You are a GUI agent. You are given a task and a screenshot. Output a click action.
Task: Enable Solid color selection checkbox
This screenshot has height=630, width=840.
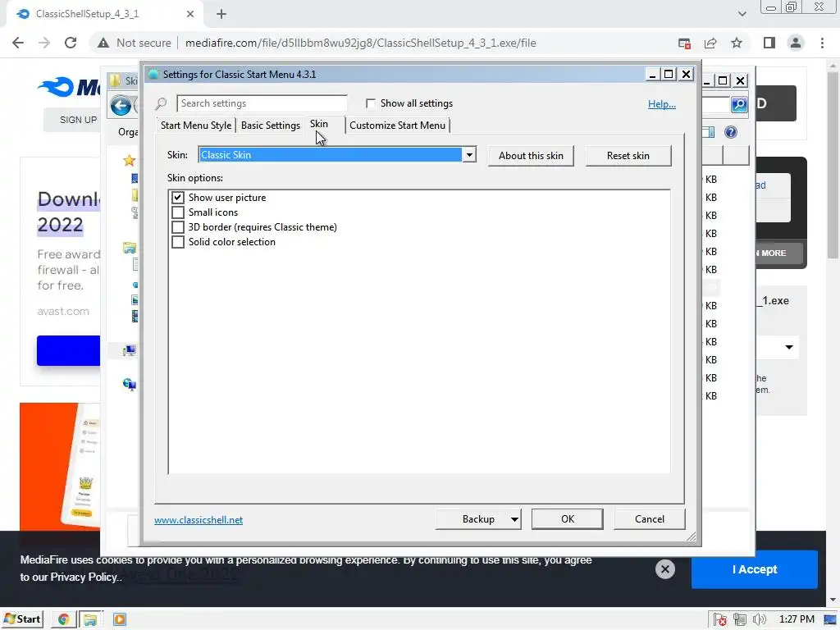coord(178,242)
